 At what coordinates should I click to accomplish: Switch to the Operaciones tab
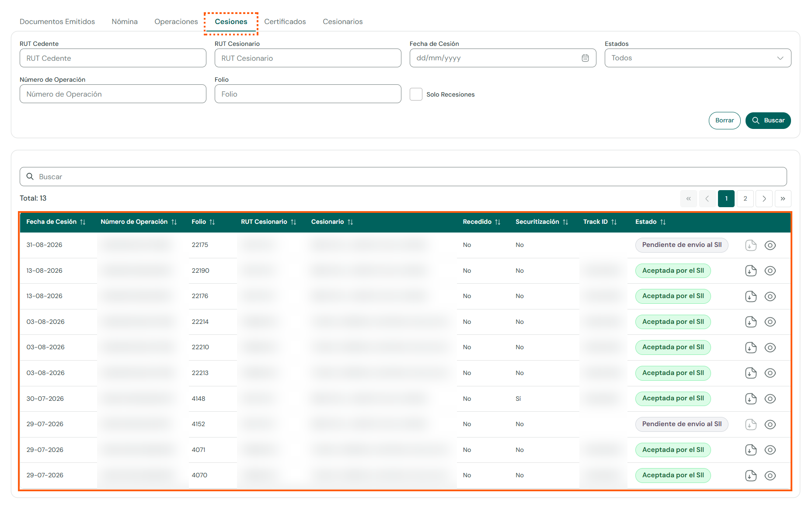tap(176, 21)
